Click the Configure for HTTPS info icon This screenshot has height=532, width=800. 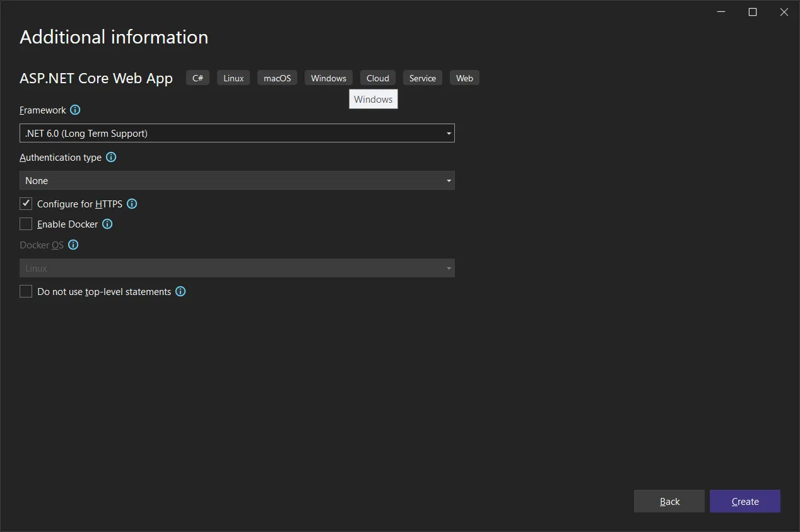click(x=132, y=204)
